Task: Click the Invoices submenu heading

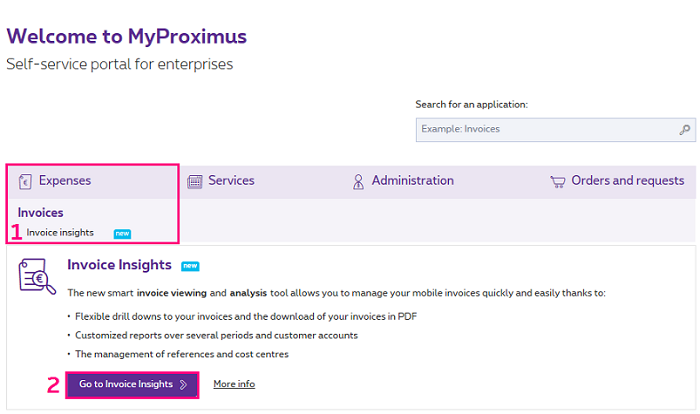Action: 41,212
